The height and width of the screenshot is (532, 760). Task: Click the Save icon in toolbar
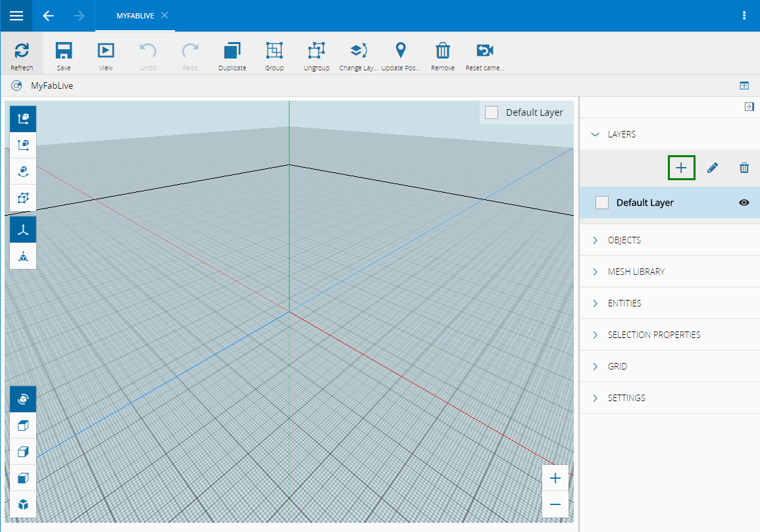tap(64, 51)
